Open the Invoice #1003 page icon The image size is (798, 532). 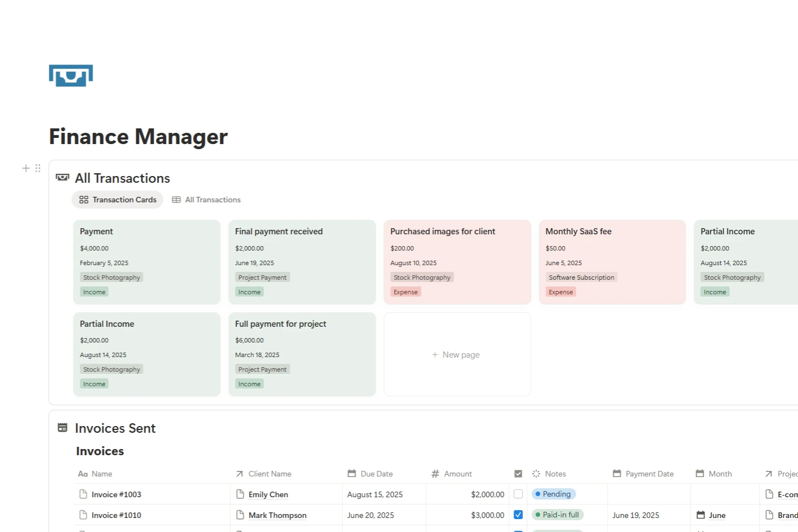pos(83,494)
